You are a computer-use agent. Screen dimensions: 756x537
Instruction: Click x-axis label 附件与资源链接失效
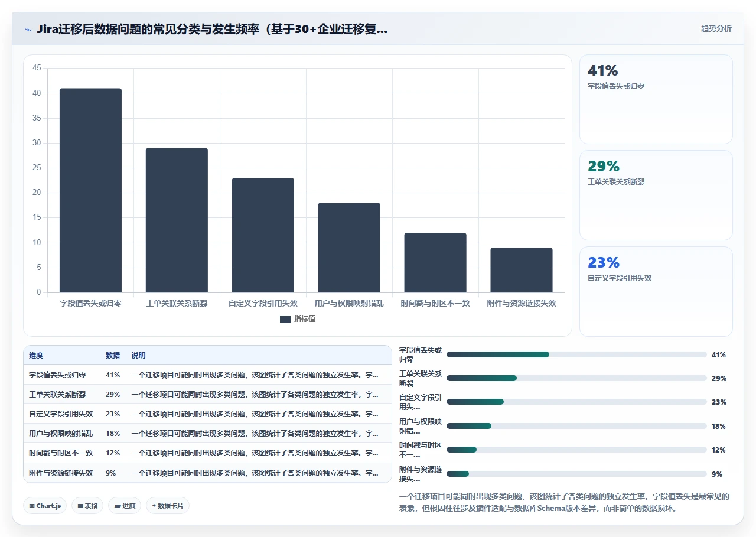coord(522,303)
